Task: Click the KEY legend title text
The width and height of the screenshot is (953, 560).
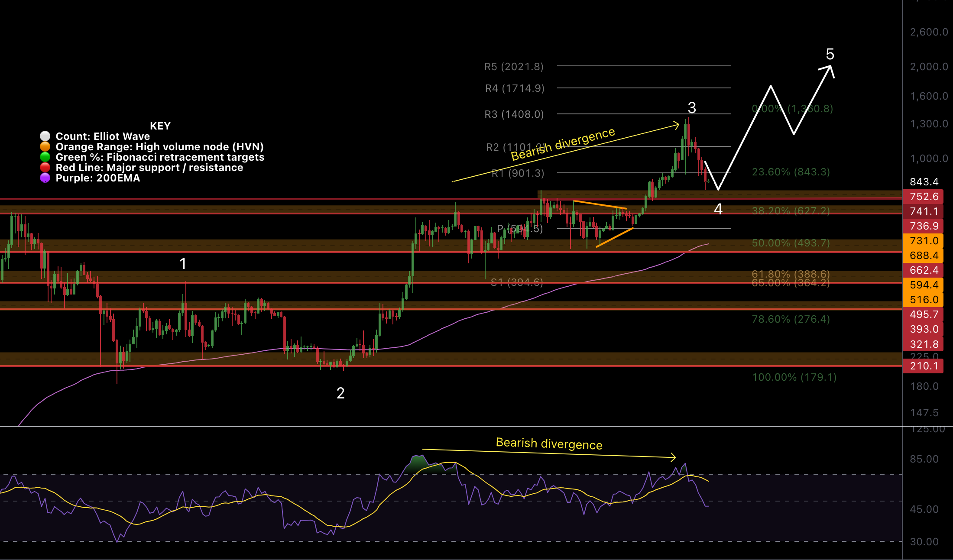Action: 160,126
